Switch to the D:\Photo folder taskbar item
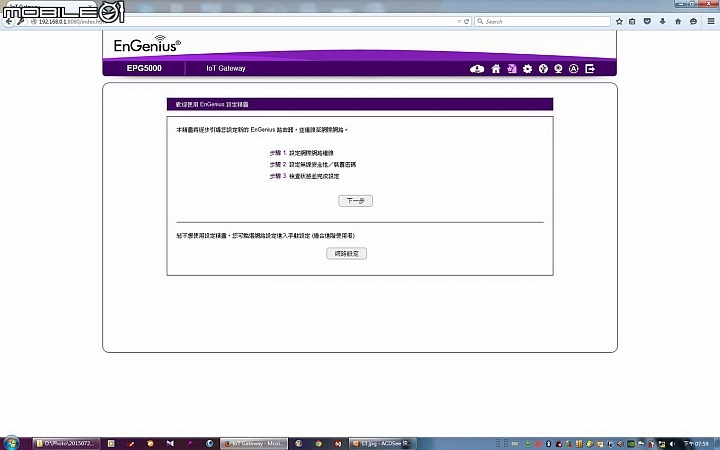The height and width of the screenshot is (450, 720). pyautogui.click(x=66, y=444)
